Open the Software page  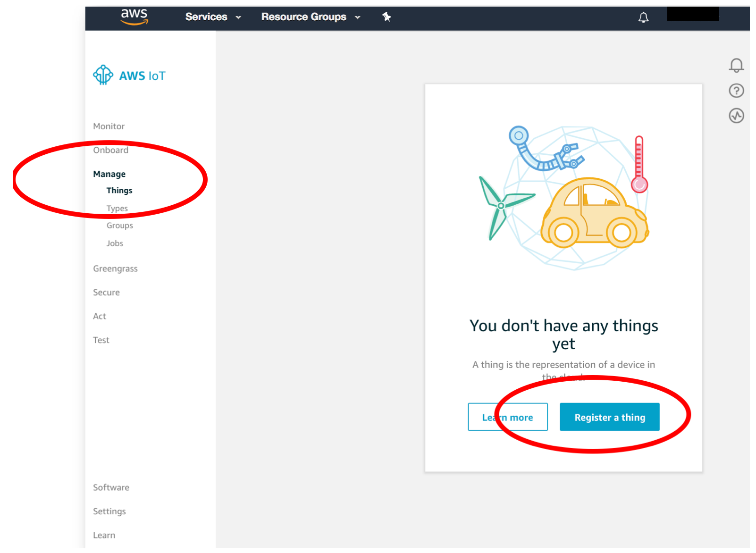[111, 487]
